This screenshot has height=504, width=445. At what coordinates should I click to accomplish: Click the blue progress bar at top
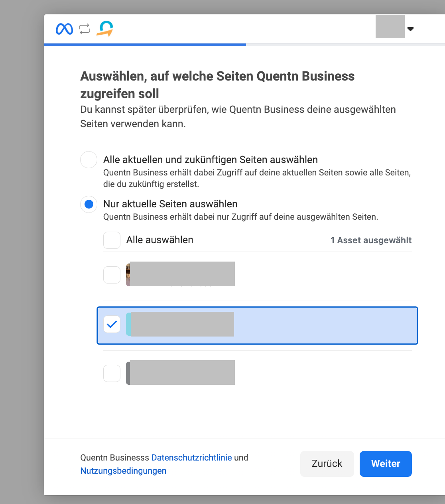click(145, 45)
